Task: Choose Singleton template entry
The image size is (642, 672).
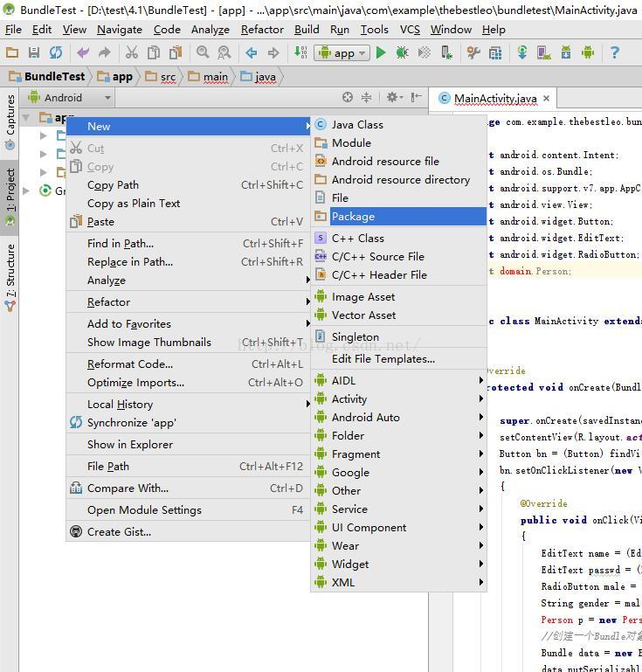Action: click(399, 337)
